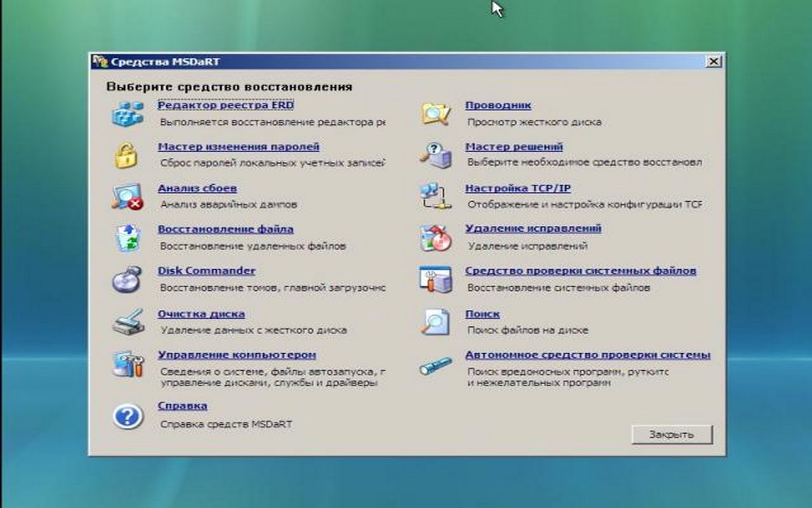Click the flashlight Standalone System Sweeper icon
812x508 pixels.
(x=436, y=366)
